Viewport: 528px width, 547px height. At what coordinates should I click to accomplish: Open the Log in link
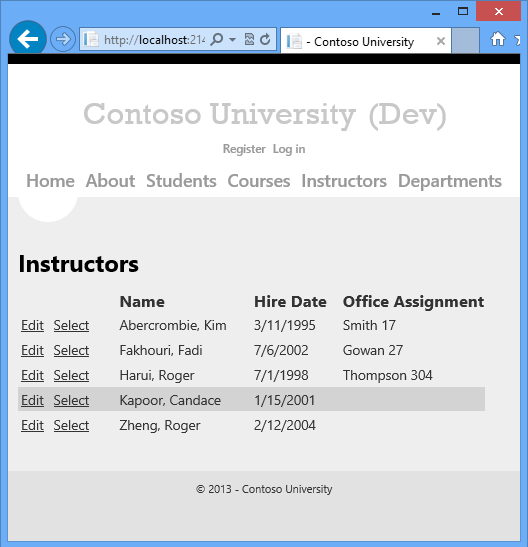click(289, 149)
